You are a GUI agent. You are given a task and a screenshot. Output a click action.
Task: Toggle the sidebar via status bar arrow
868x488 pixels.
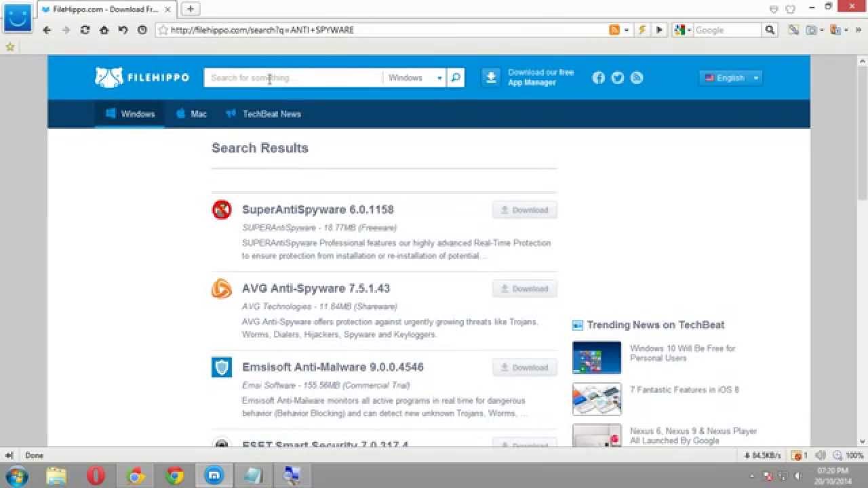pyautogui.click(x=9, y=455)
